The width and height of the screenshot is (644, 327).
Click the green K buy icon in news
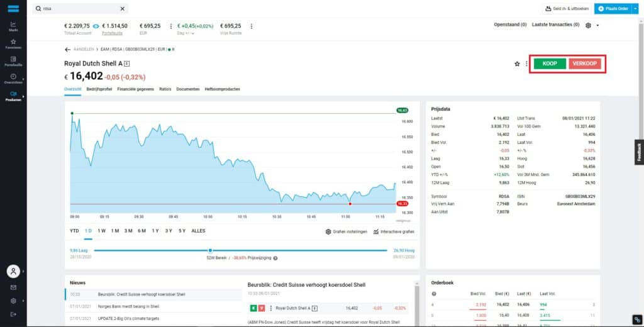point(253,308)
